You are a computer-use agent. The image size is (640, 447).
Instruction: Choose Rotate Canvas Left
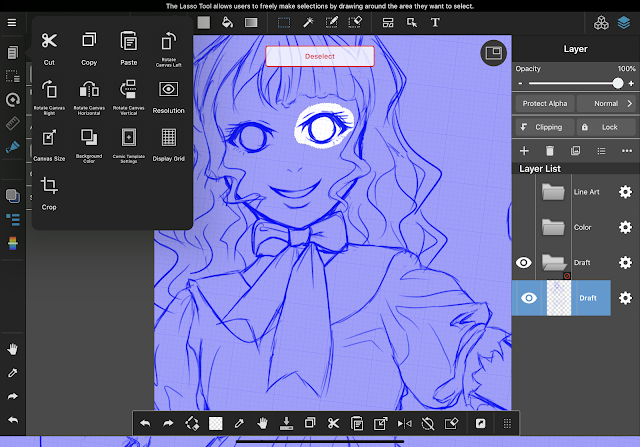169,49
